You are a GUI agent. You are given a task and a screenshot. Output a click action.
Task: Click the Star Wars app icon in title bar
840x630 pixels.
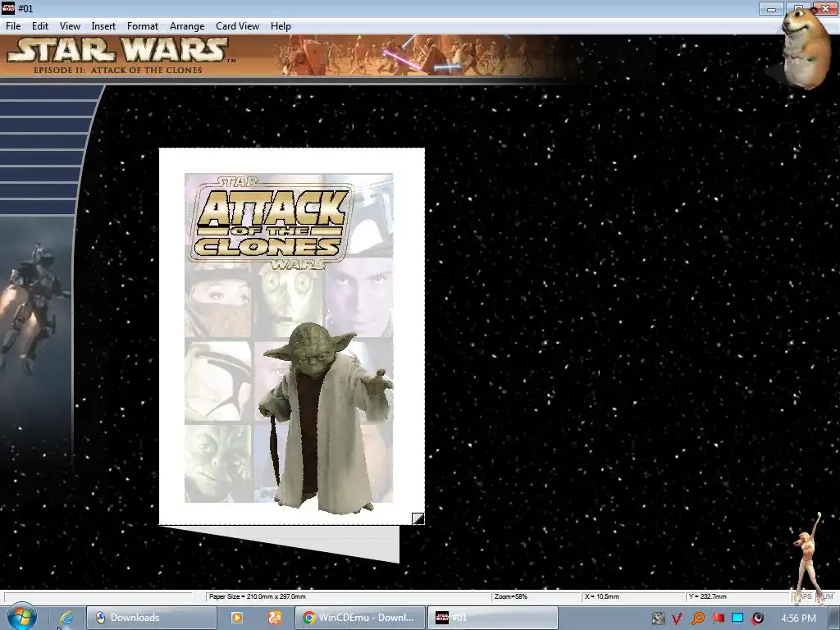8,8
